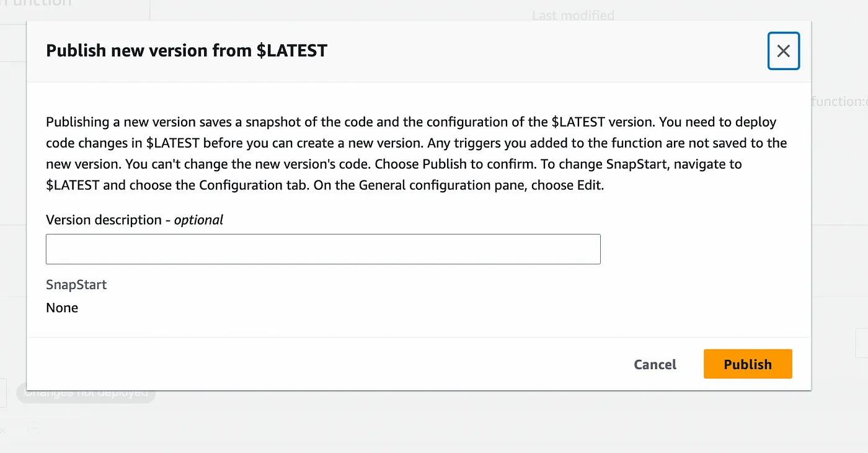Click the cut-off box left of deployment badge
The image size is (868, 453).
[3, 393]
